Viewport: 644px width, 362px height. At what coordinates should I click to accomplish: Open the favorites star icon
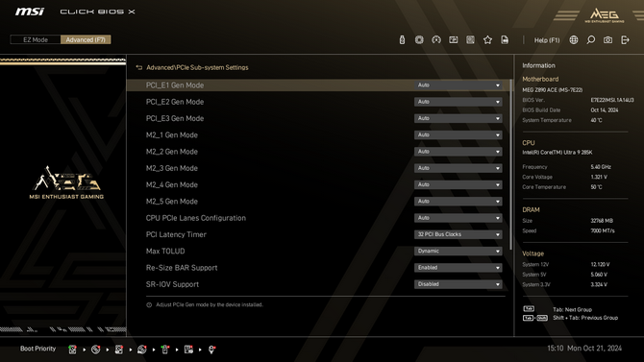pyautogui.click(x=487, y=39)
